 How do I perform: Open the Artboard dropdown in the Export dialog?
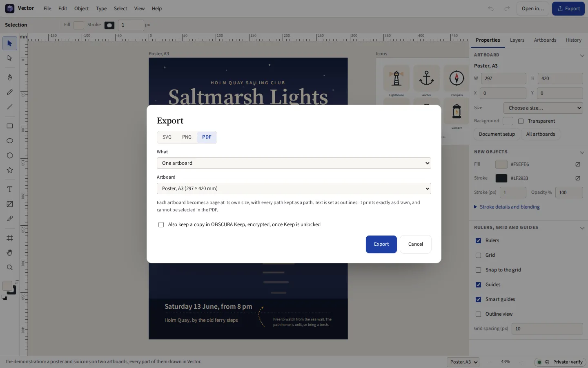pos(294,188)
